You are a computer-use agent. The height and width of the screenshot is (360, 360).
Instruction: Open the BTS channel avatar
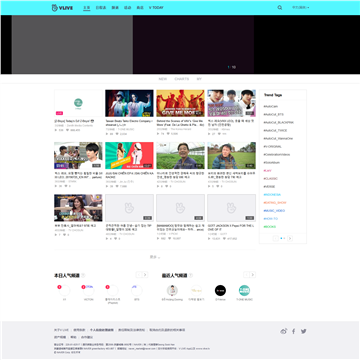(x=137, y=290)
